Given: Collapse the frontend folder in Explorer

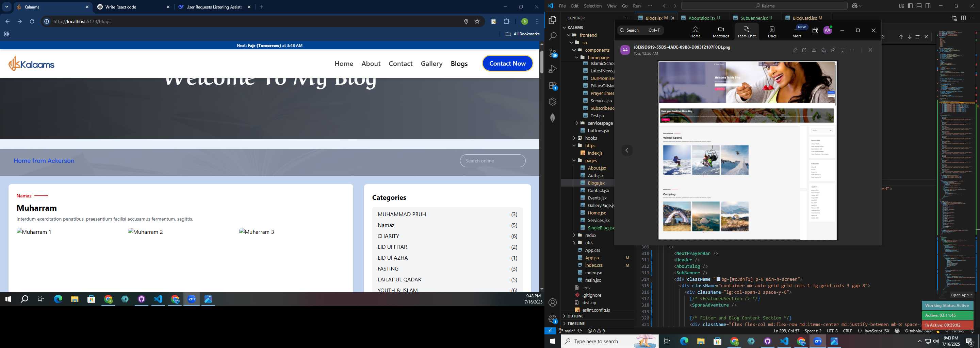Looking at the screenshot, I should [x=569, y=35].
